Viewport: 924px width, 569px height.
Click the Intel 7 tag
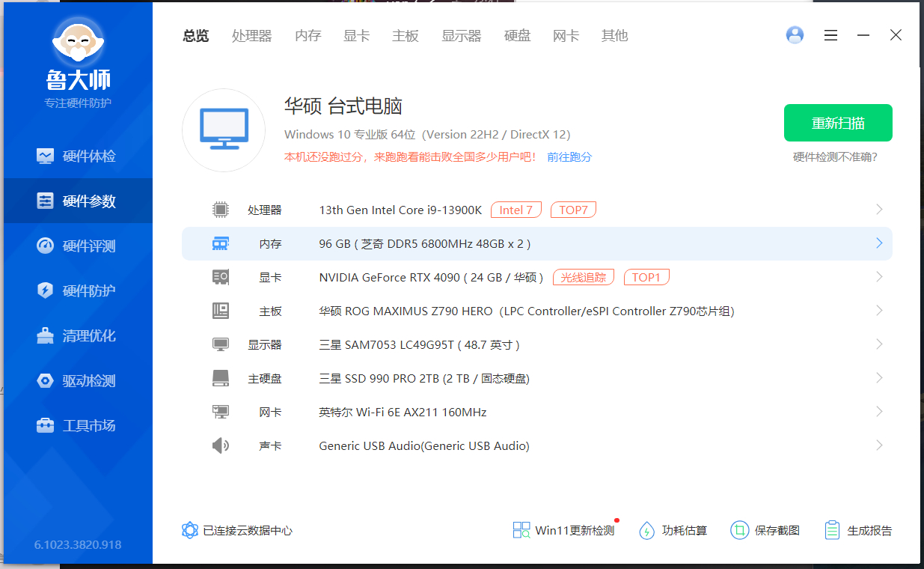[x=516, y=210]
